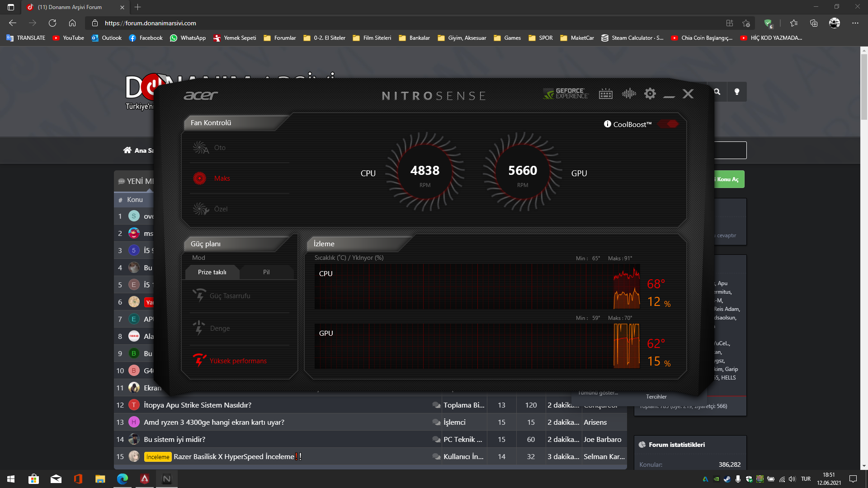The height and width of the screenshot is (488, 868).
Task: Expand the 0-2. El Siteler bookmark folder
Action: point(324,38)
